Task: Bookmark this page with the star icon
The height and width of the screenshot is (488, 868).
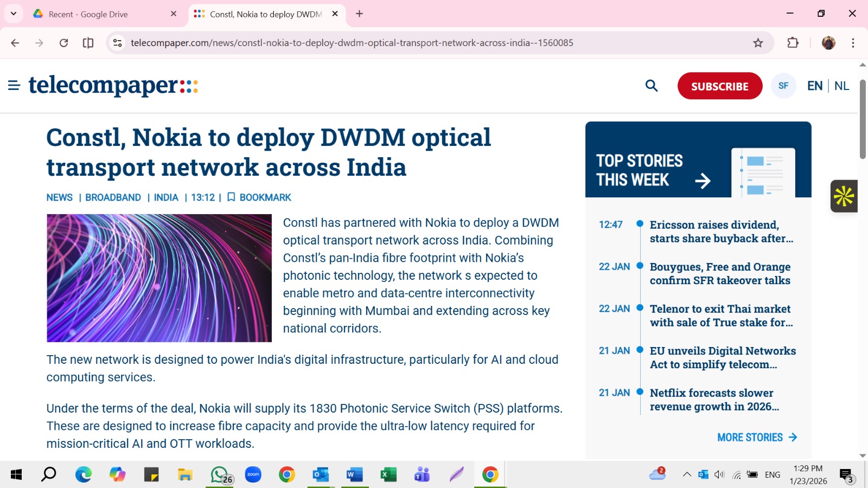Action: tap(758, 43)
